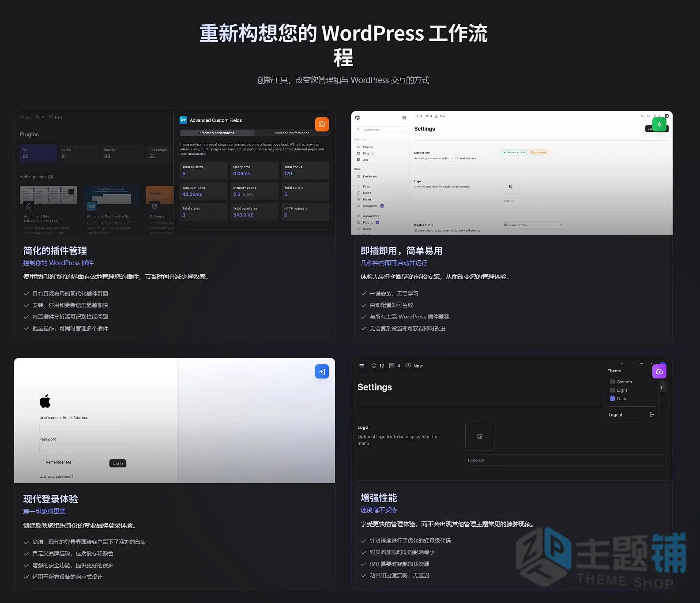The image size is (700, 603).
Task: Click the Search menu field in light sidebar
Action: (x=380, y=130)
